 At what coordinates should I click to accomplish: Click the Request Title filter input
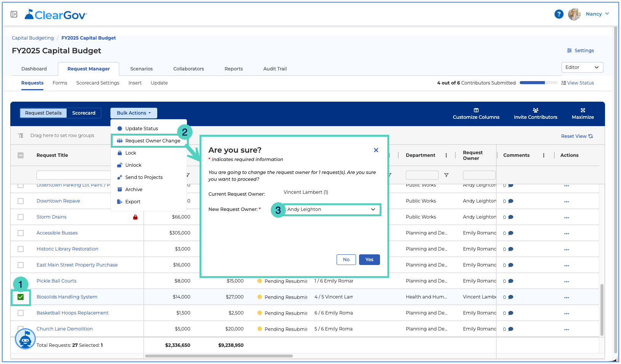[73, 175]
